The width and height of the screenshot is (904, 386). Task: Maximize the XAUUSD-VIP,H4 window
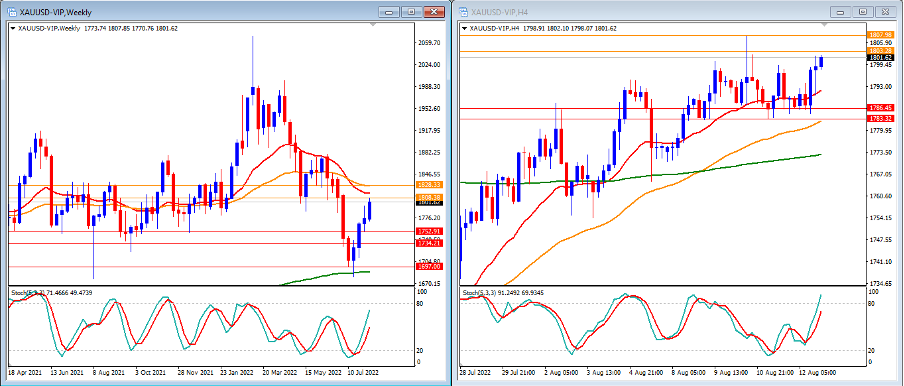click(x=864, y=12)
